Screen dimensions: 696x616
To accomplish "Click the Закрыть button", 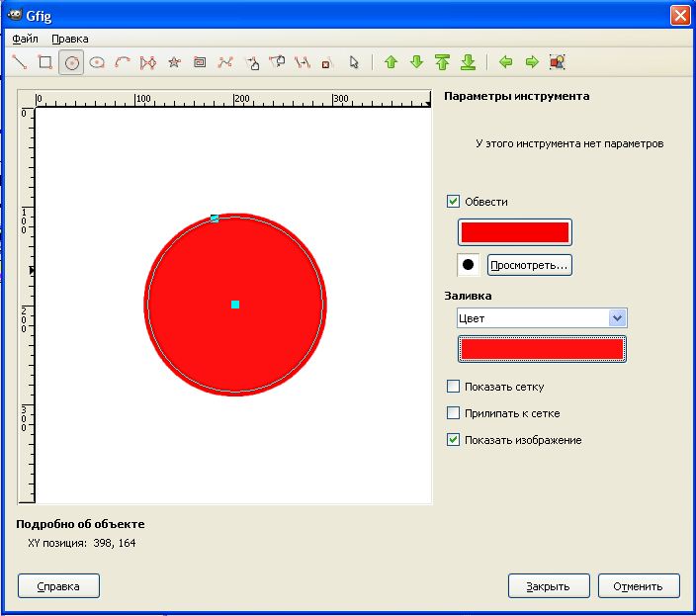I will tap(549, 586).
